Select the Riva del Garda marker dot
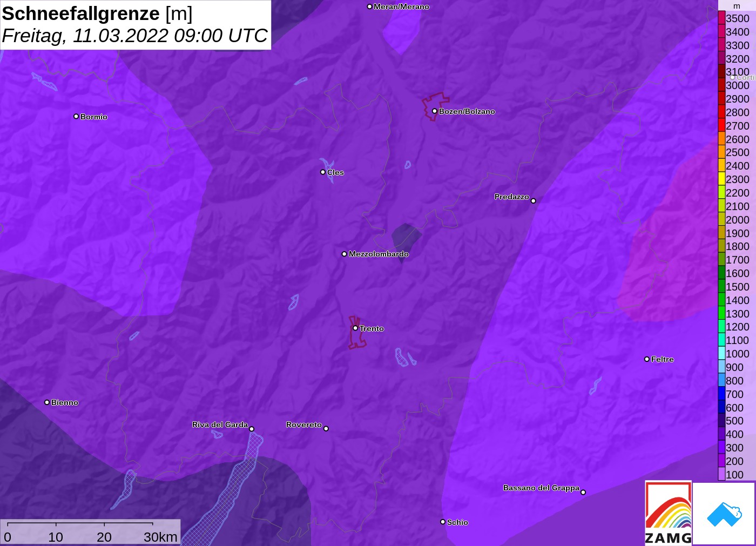This screenshot has height=546, width=756. (x=252, y=429)
